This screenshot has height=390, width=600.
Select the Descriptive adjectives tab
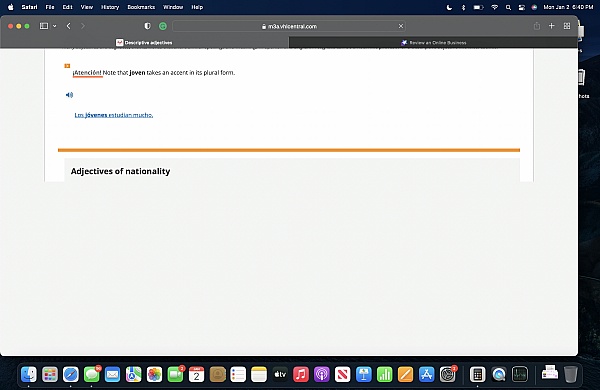(x=144, y=42)
